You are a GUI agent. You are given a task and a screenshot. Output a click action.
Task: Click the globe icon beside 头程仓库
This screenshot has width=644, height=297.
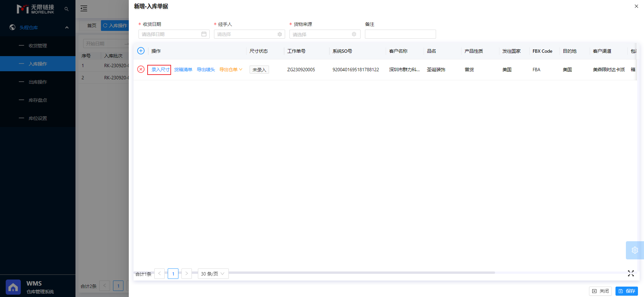[12, 27]
